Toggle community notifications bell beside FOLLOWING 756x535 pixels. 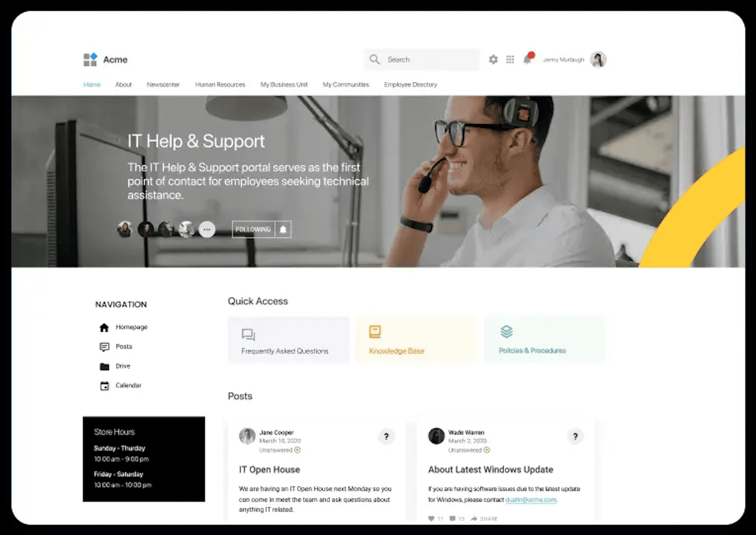tap(283, 229)
